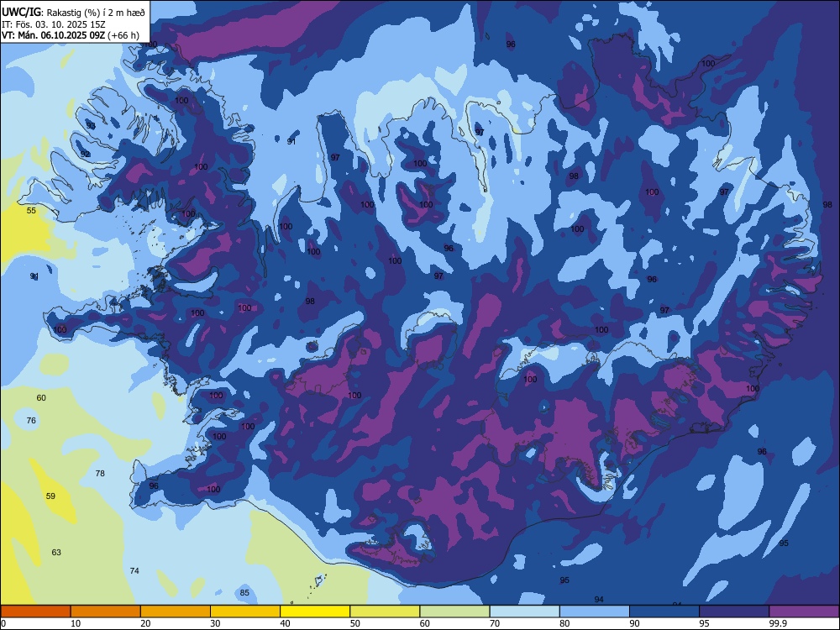This screenshot has height=630, width=840.
Task: Click the 40 label under the color scale
Action: click(x=286, y=623)
